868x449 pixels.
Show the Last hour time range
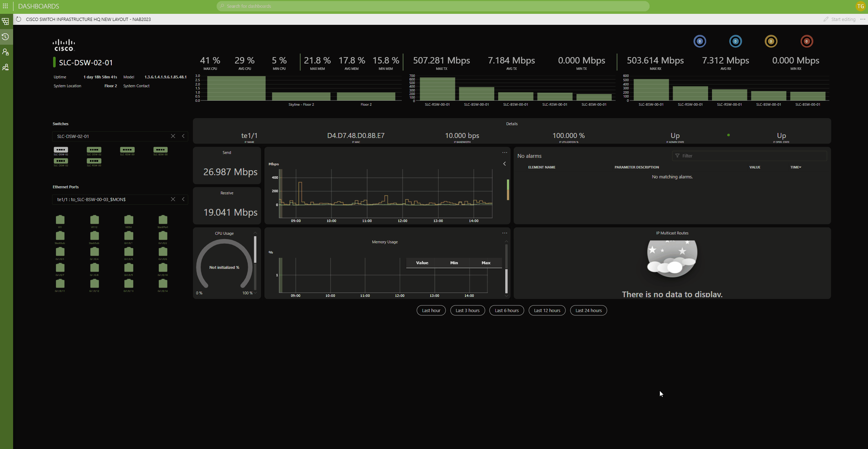[431, 310]
